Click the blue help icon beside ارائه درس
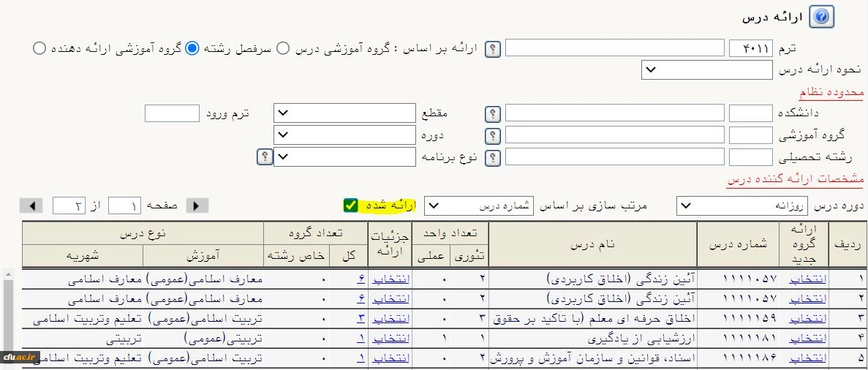The width and height of the screenshot is (868, 370). coord(822,17)
